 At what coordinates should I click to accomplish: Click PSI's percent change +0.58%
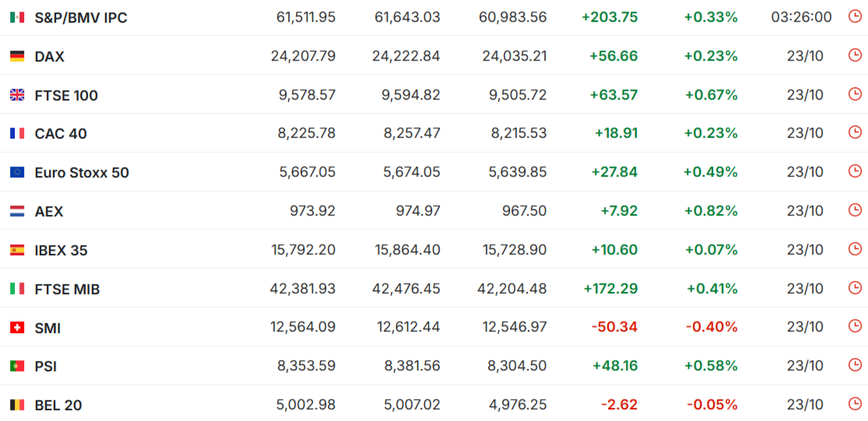click(x=711, y=366)
